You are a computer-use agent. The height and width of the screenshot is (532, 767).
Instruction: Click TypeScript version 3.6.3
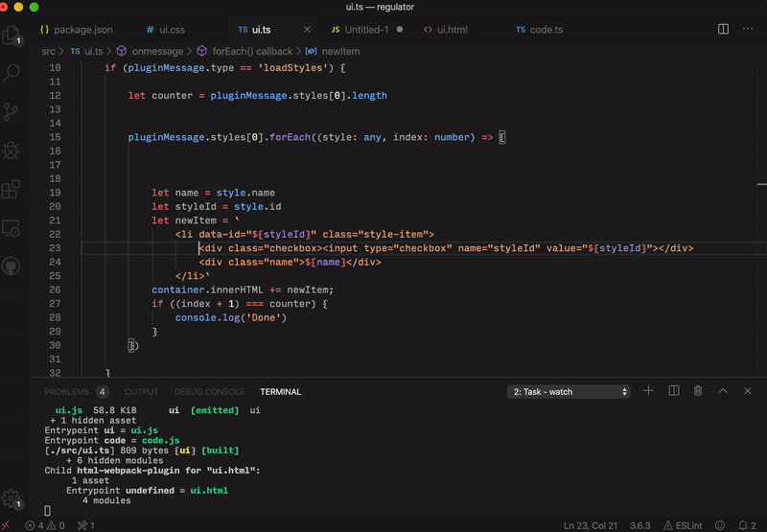(x=639, y=525)
